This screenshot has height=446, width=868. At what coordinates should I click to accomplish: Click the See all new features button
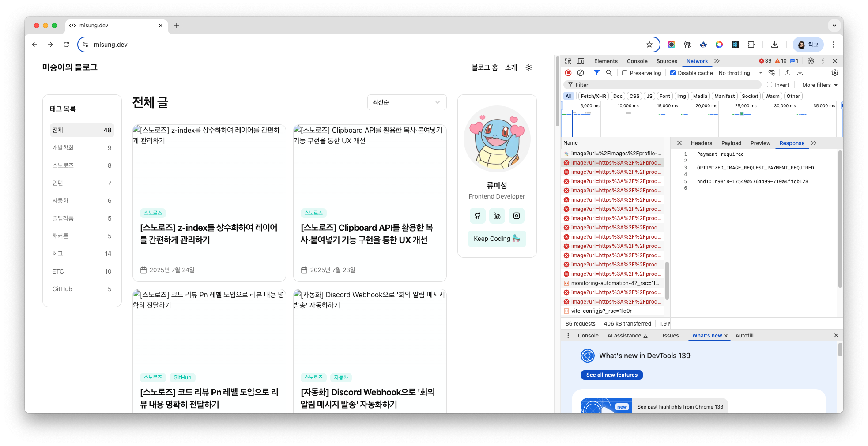[611, 375]
